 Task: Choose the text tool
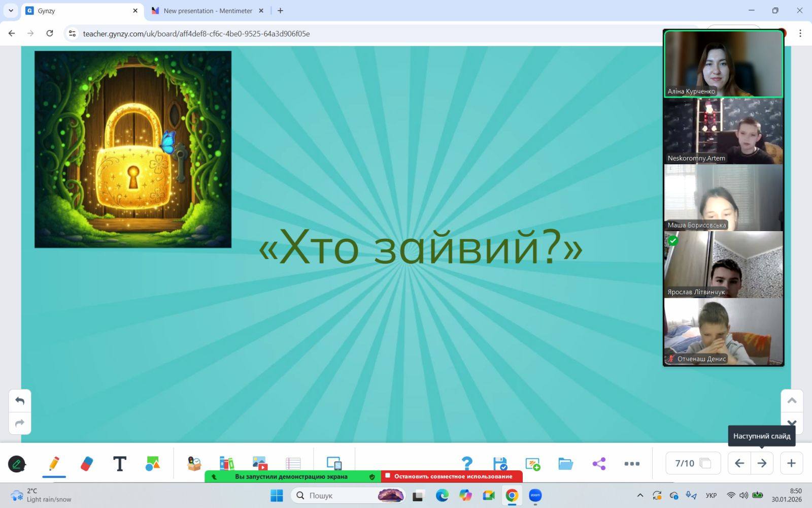coord(119,463)
